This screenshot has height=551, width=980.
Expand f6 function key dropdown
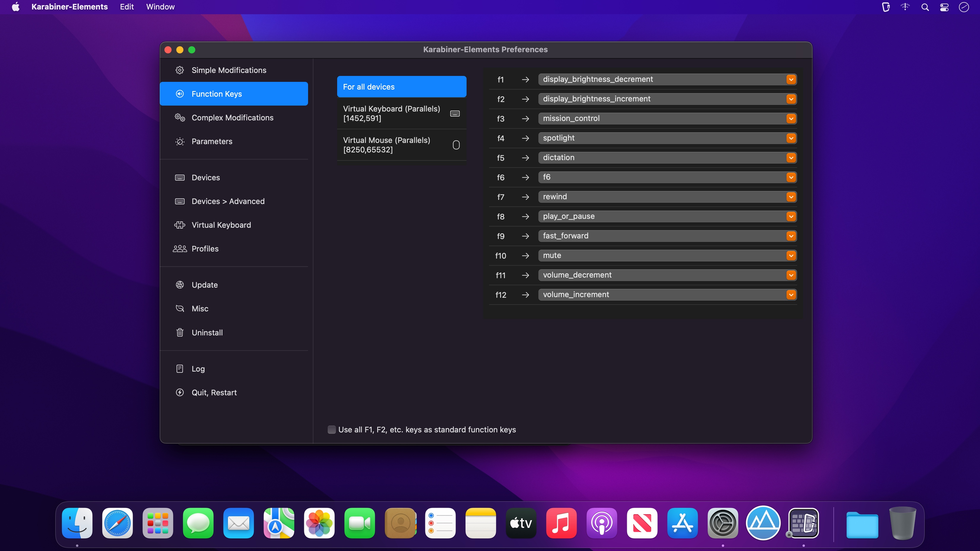click(x=791, y=177)
